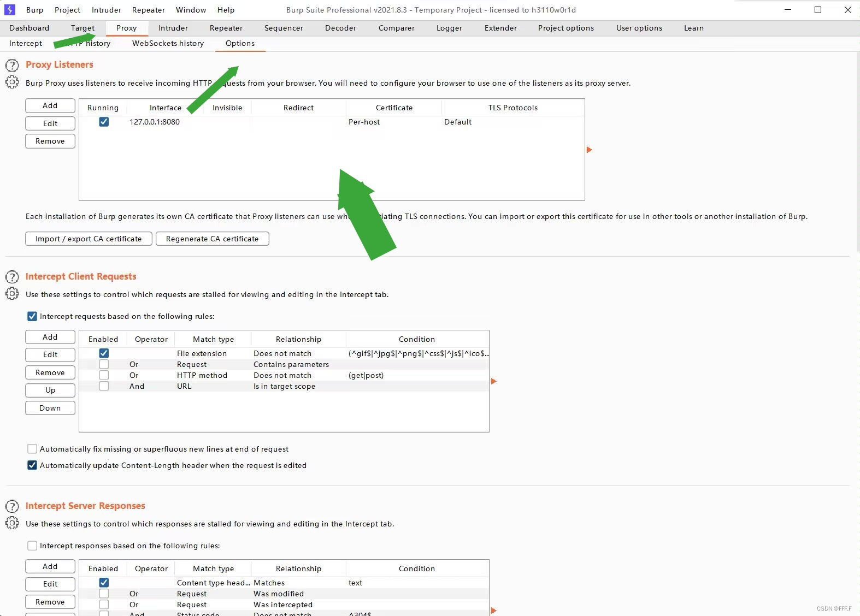860x616 pixels.
Task: Add a server response interception rule
Action: click(50, 566)
